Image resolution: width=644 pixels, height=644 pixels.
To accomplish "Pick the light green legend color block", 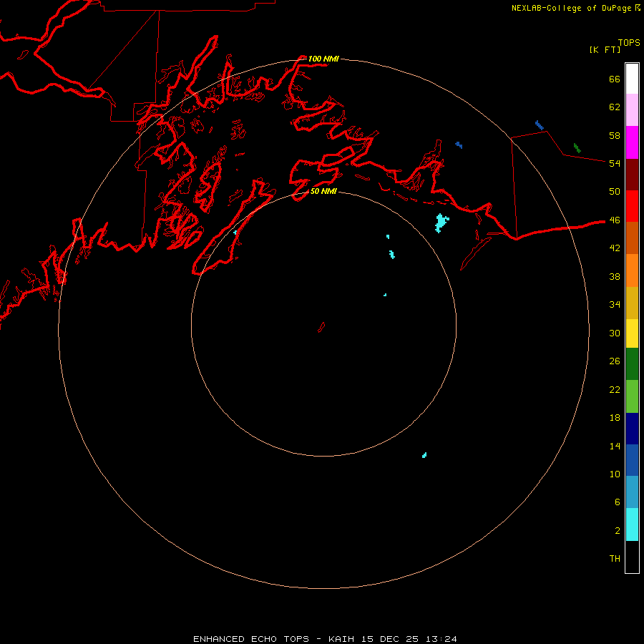I will (x=632, y=396).
